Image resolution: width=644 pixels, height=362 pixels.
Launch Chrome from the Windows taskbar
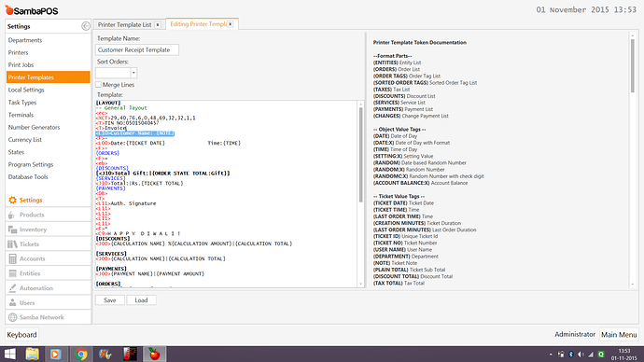(x=81, y=354)
